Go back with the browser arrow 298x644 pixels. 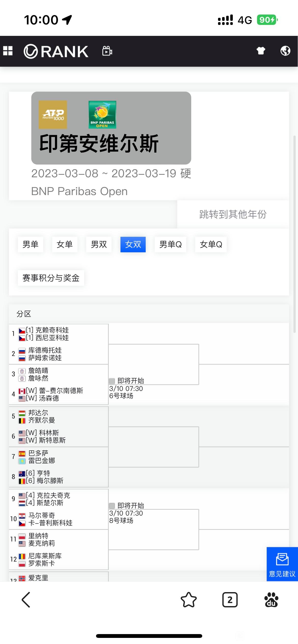(26, 600)
